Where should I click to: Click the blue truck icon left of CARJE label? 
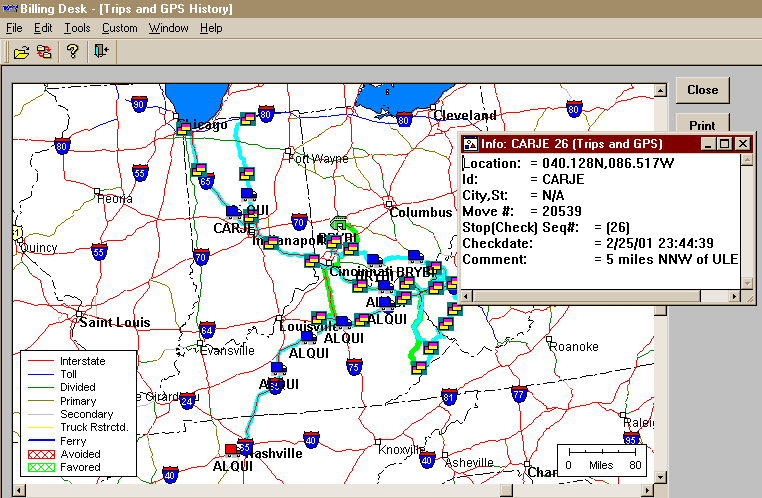pos(234,212)
